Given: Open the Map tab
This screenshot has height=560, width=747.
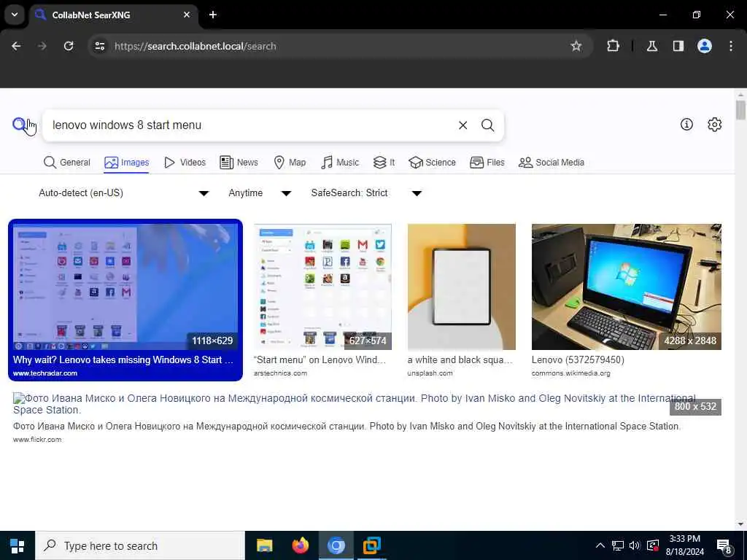Looking at the screenshot, I should 290,163.
